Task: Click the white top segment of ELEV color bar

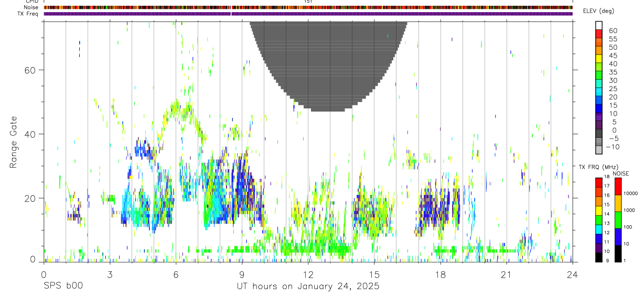Action: click(599, 26)
